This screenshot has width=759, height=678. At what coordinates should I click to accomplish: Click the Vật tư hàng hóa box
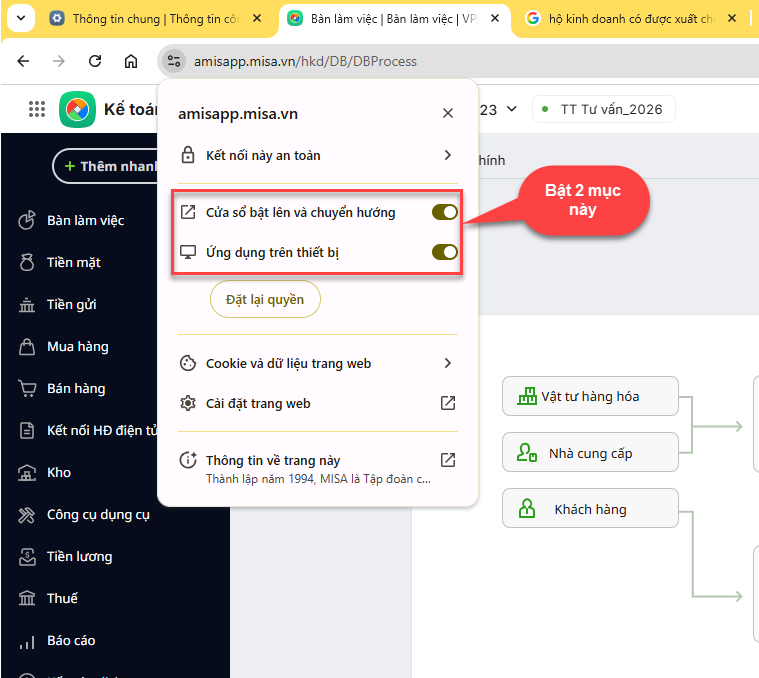point(590,396)
